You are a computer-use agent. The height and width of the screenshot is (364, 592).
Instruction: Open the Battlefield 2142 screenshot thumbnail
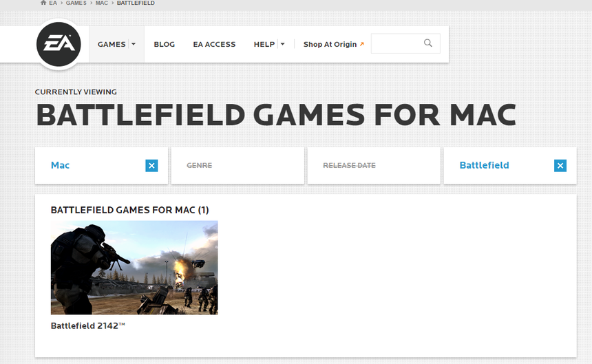(x=134, y=268)
